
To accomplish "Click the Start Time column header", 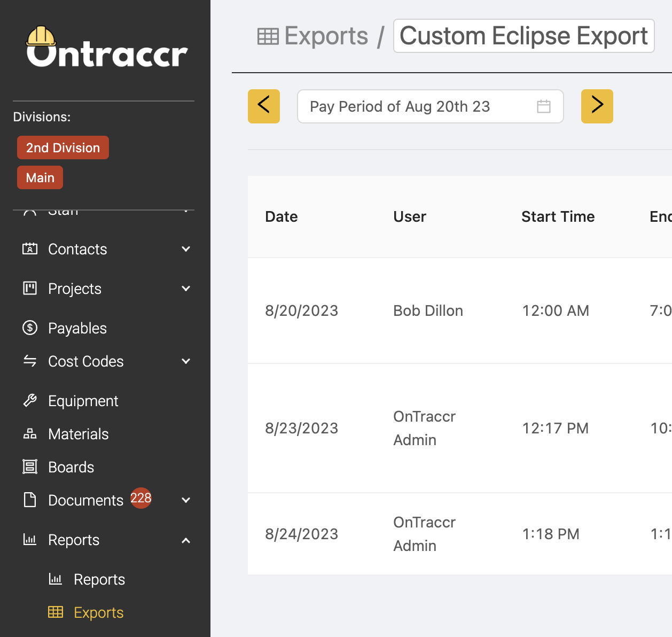I will click(x=558, y=216).
